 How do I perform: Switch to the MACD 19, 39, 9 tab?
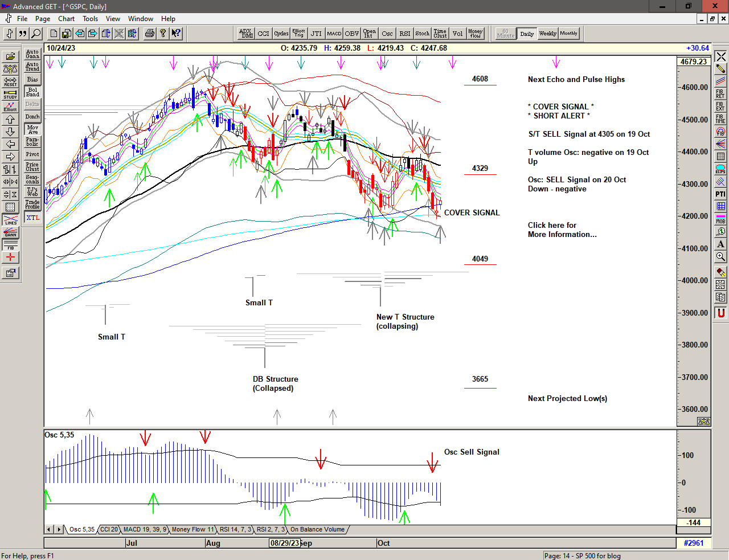[x=145, y=529]
